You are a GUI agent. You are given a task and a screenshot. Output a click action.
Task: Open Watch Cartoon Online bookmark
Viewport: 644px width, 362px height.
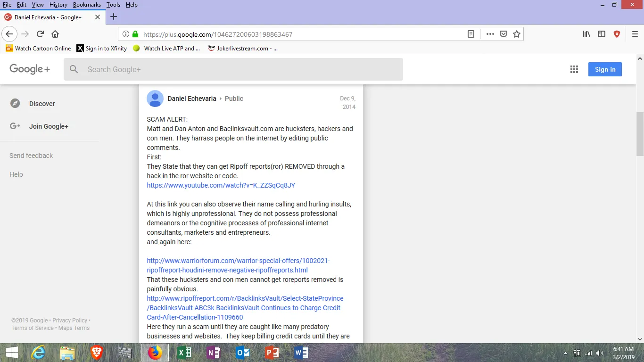[x=38, y=48]
